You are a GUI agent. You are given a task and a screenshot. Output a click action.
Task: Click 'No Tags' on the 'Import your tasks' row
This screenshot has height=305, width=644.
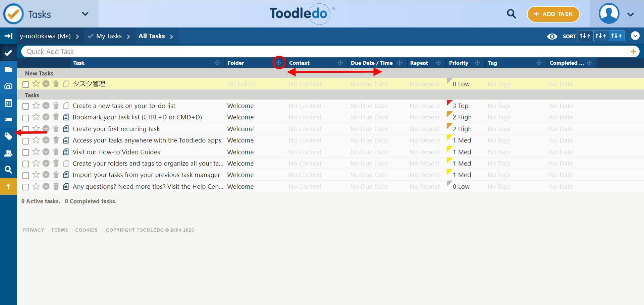(499, 175)
